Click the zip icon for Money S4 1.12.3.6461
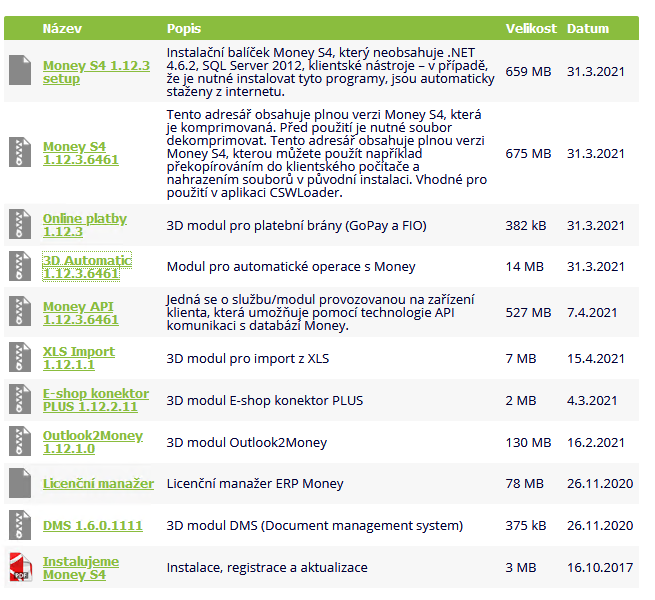The height and width of the screenshot is (600, 655). coord(21,153)
